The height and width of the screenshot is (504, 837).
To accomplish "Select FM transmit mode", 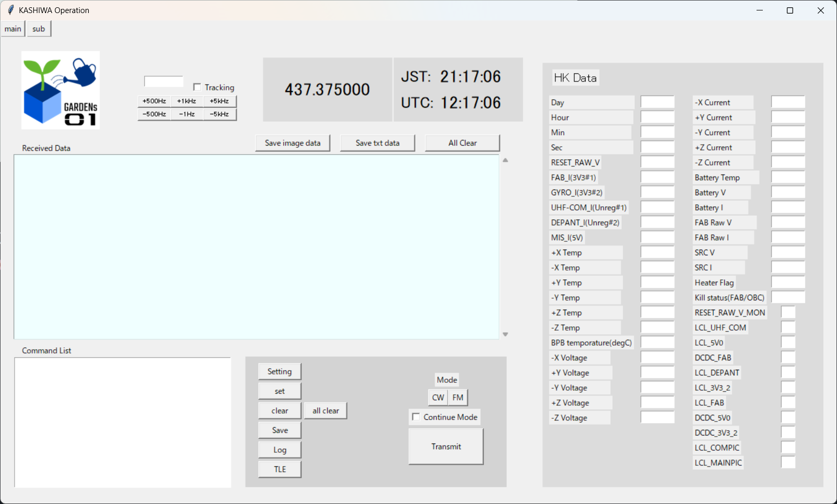I will pyautogui.click(x=458, y=397).
